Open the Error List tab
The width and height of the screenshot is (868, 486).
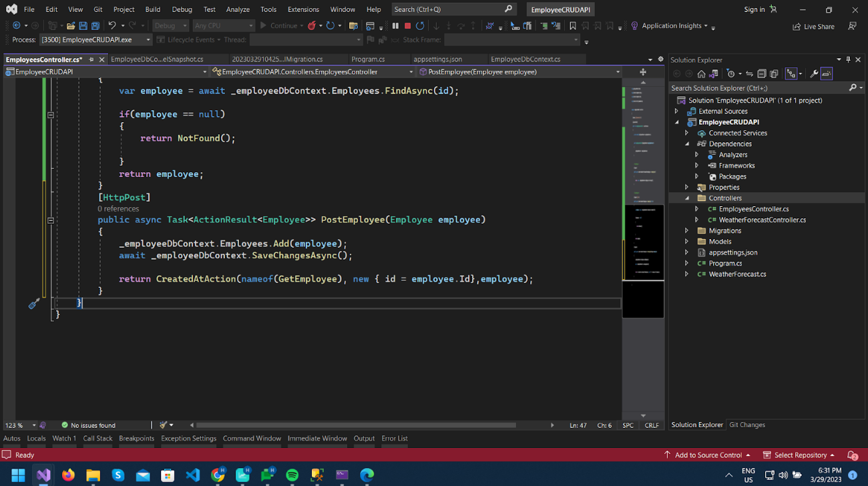394,439
